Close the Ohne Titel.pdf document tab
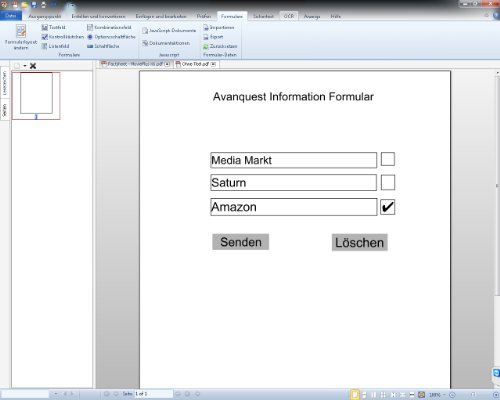The height and width of the screenshot is (400, 500). point(213,64)
